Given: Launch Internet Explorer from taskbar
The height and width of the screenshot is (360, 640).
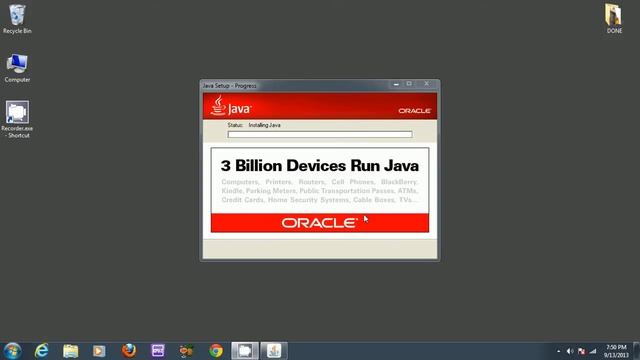Looking at the screenshot, I should pos(42,351).
